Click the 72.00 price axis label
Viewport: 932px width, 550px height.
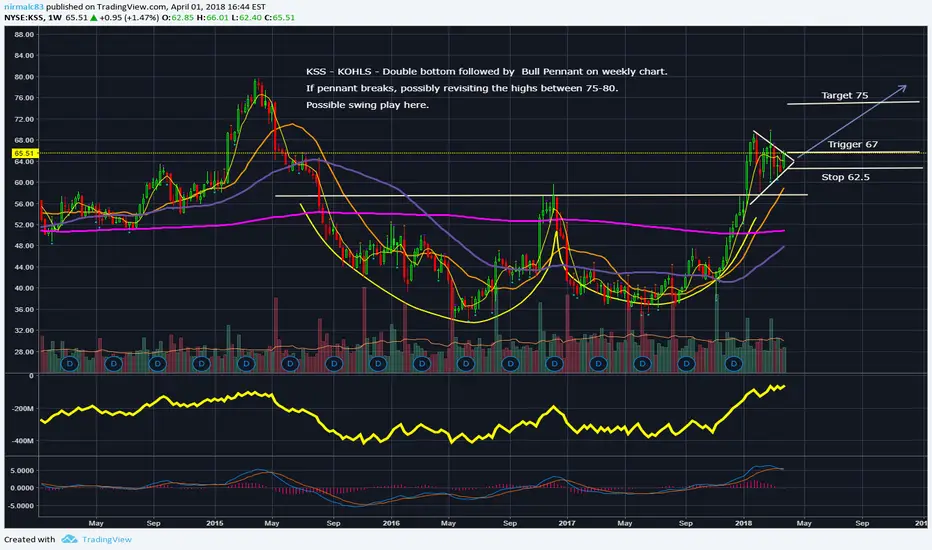point(24,119)
